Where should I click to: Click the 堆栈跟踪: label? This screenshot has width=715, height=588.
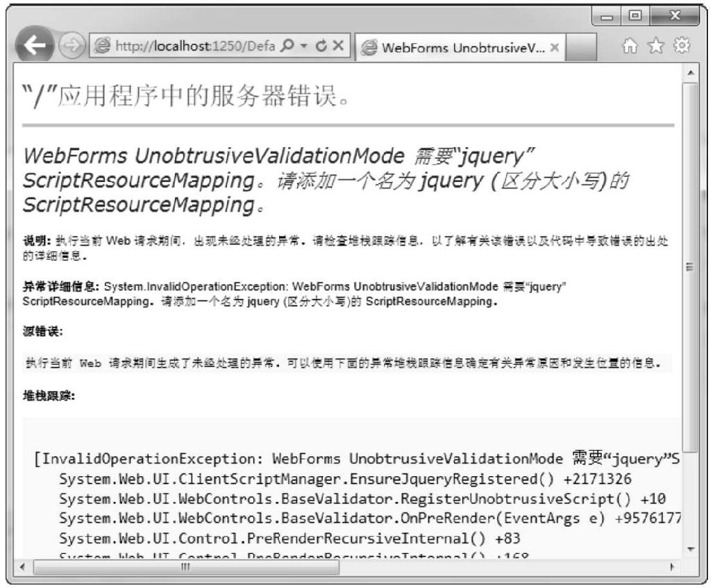[49, 396]
